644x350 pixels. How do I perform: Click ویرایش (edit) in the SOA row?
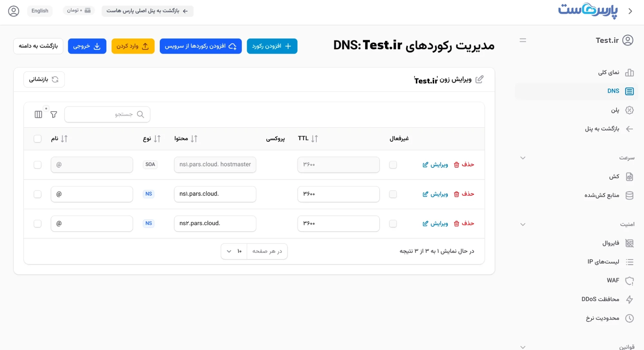(x=435, y=165)
